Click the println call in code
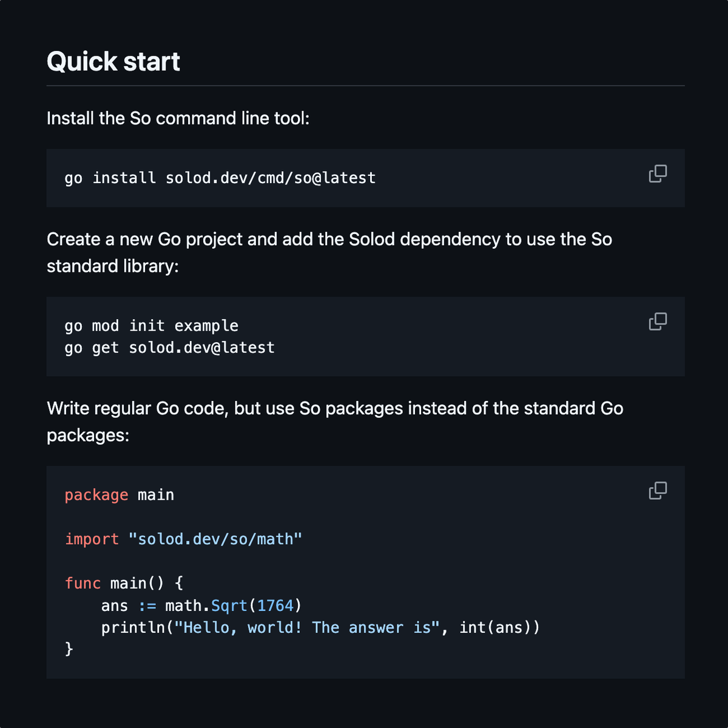 coord(320,627)
